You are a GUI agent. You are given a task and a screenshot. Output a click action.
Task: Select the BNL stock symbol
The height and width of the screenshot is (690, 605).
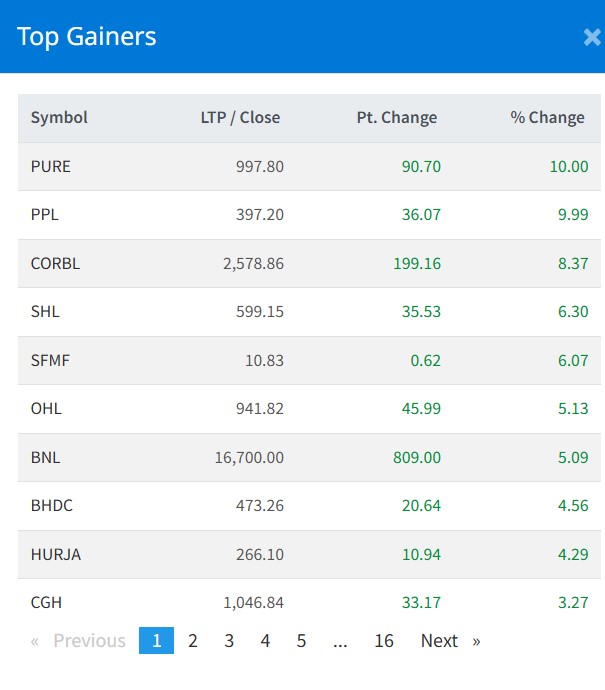(45, 458)
